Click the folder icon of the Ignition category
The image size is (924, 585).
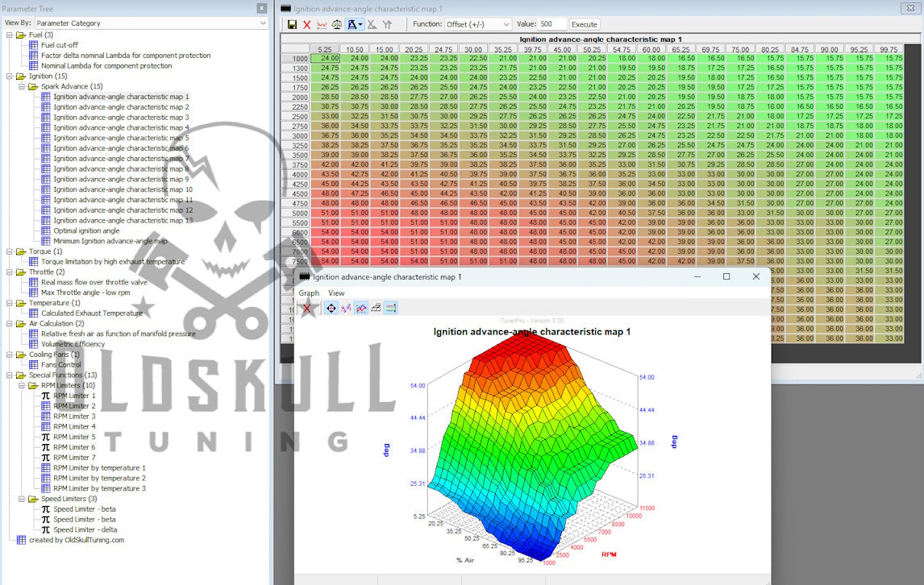pyautogui.click(x=21, y=76)
